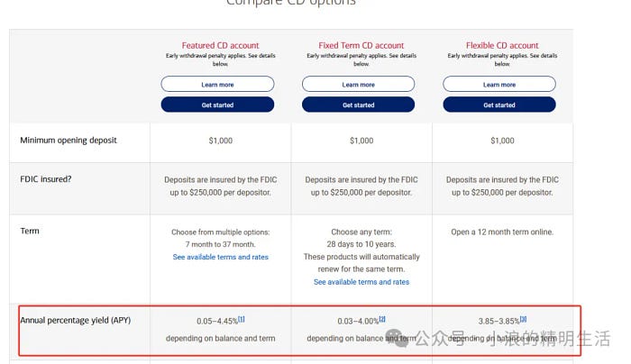Open Featured CD 'See available terms and rates' link
This screenshot has width=631, height=364.
221,257
